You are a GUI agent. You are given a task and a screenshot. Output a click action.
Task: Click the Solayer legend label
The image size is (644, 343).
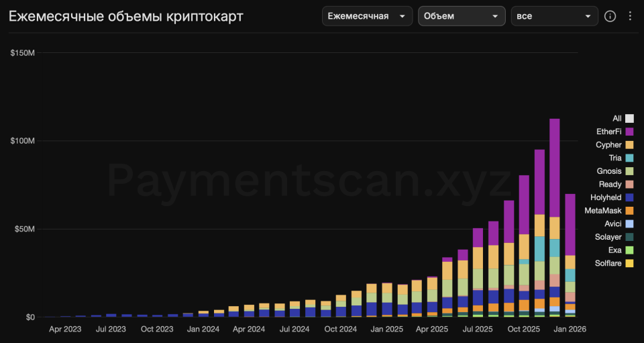click(x=608, y=237)
